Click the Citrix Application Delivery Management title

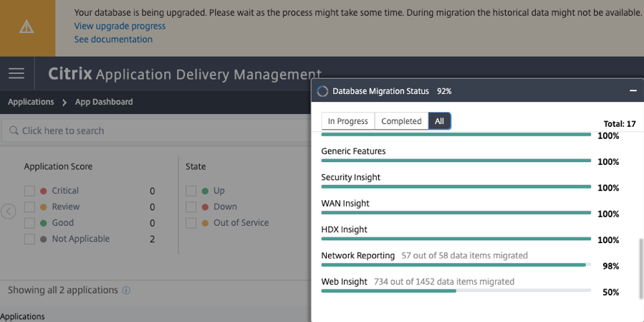(185, 75)
